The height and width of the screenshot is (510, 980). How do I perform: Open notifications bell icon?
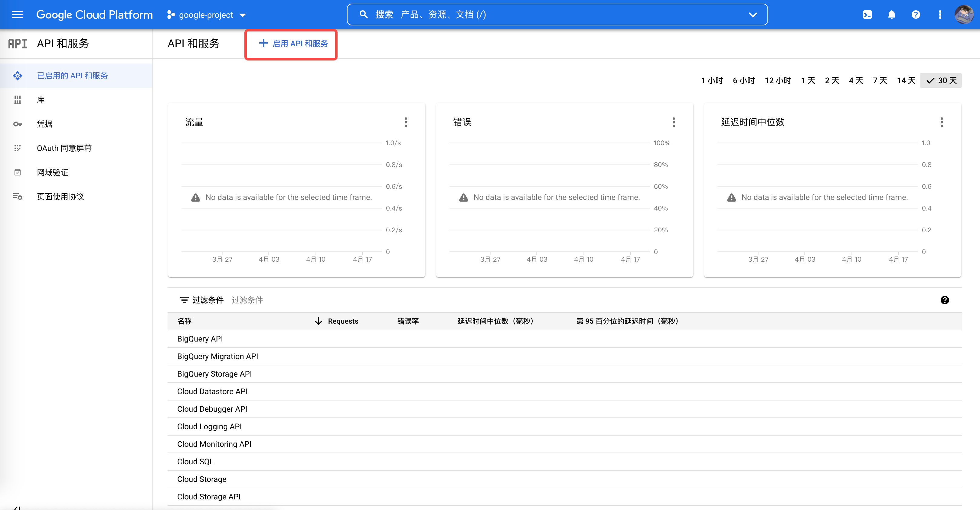[892, 15]
